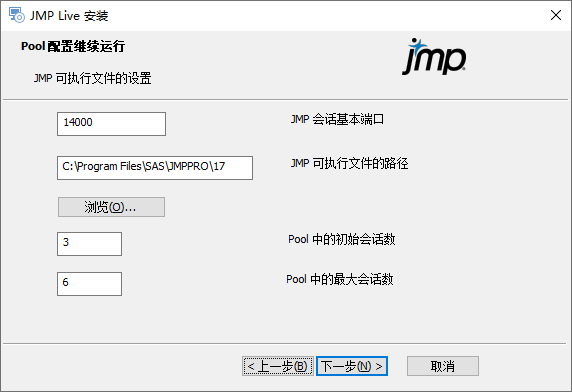Click the window title JMP Live 安装
The width and height of the screenshot is (572, 392).
(69, 16)
